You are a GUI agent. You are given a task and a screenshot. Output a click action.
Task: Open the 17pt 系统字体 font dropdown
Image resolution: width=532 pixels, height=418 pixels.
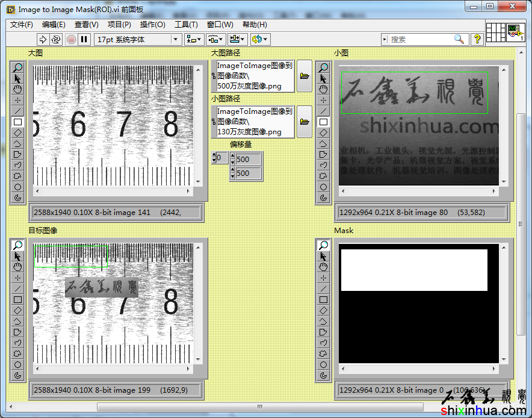(138, 39)
